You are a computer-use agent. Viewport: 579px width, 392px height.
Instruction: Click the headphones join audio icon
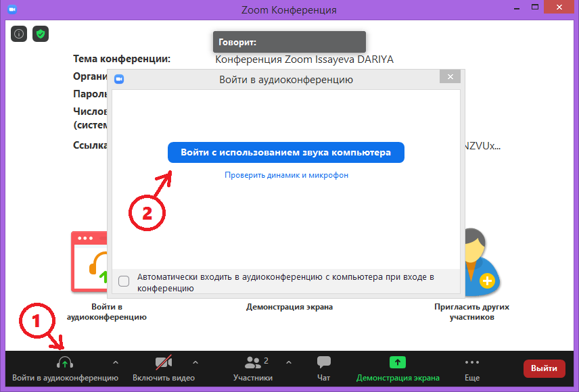(65, 363)
